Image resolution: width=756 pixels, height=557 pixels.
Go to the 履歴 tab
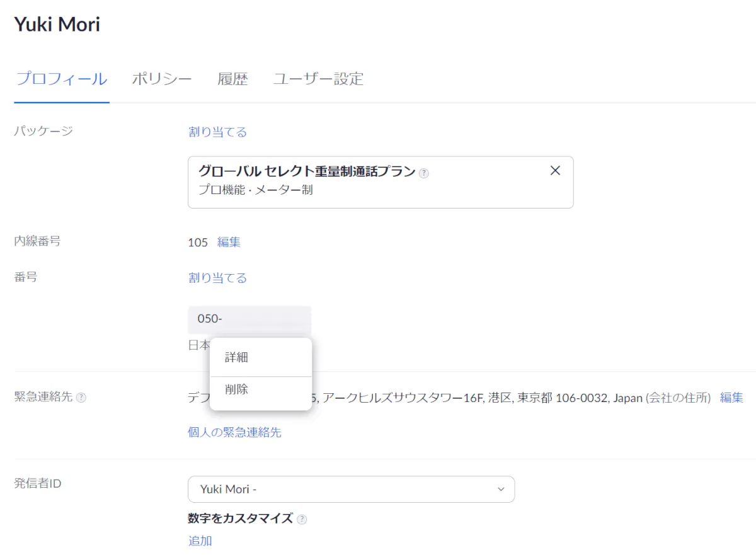click(232, 79)
